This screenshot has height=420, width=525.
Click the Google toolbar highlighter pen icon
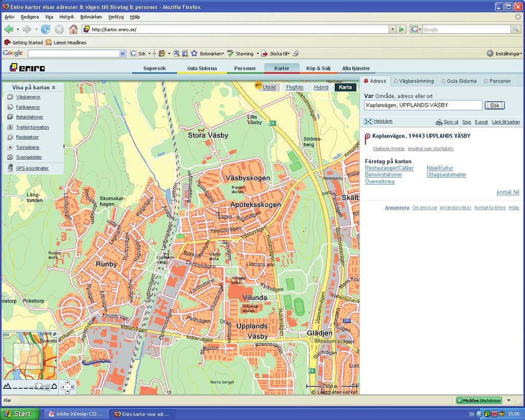click(296, 53)
